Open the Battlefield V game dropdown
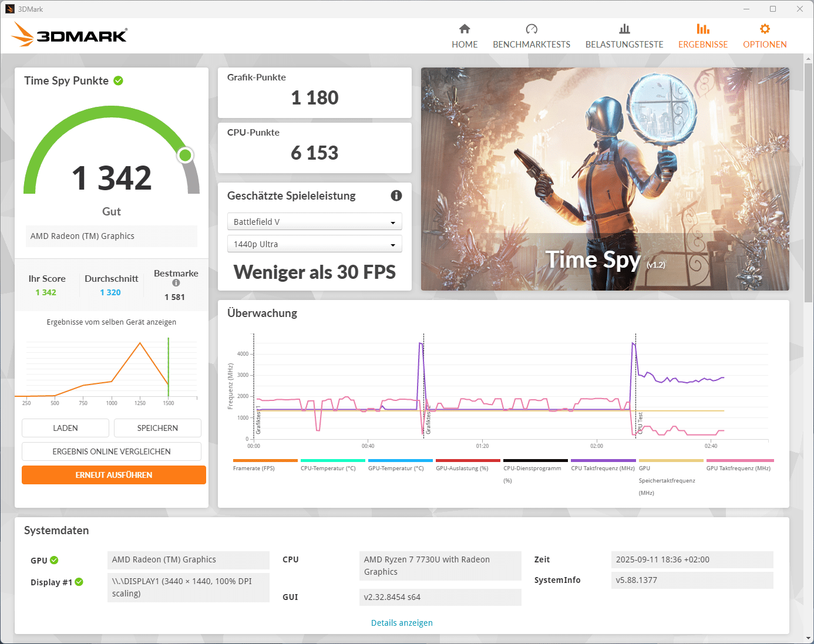The height and width of the screenshot is (644, 814). click(314, 222)
